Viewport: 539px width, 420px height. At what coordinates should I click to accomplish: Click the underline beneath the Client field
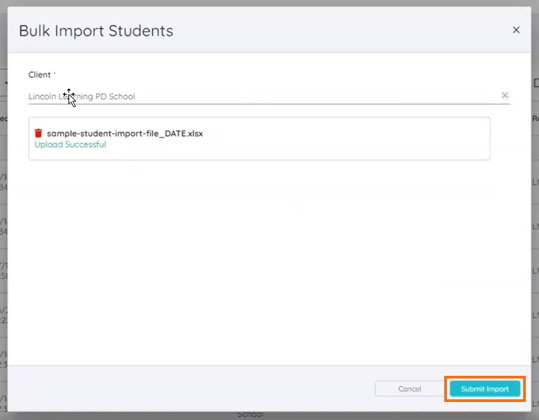[x=269, y=104]
